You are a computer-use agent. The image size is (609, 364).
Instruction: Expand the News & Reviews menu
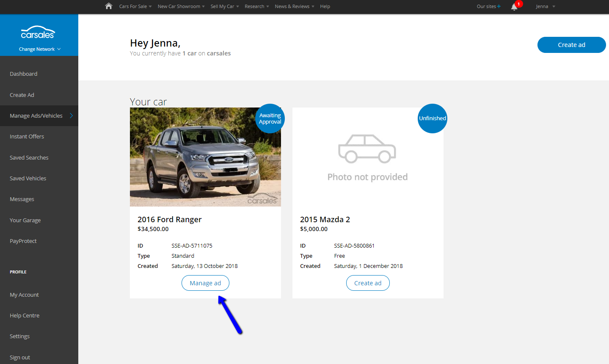point(295,6)
